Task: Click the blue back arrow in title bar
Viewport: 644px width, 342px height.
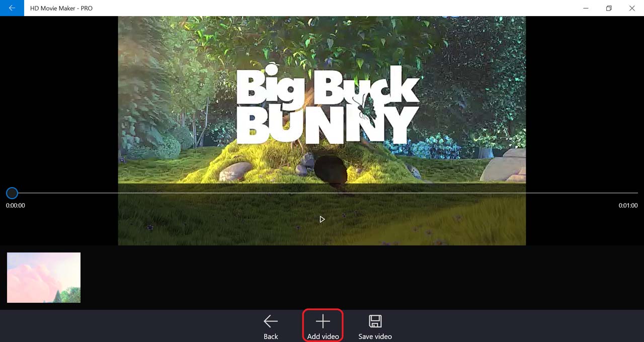Action: (x=12, y=8)
